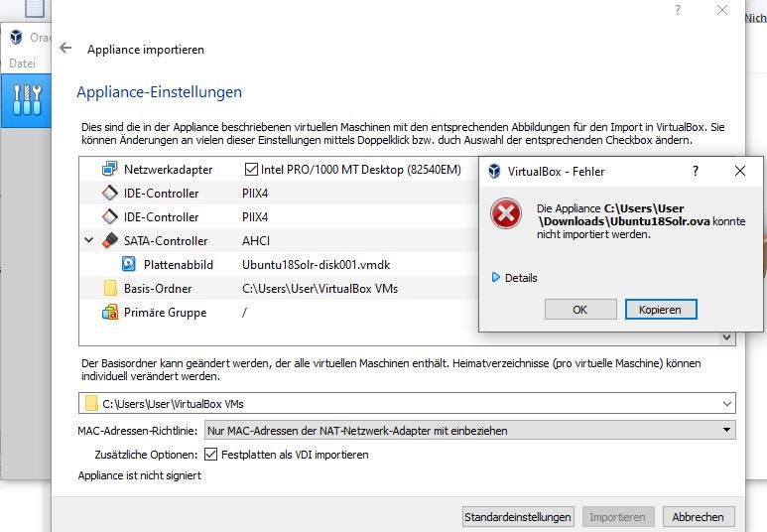This screenshot has height=532, width=767.
Task: Click the red error icon in Fehler dialog
Action: point(506,213)
